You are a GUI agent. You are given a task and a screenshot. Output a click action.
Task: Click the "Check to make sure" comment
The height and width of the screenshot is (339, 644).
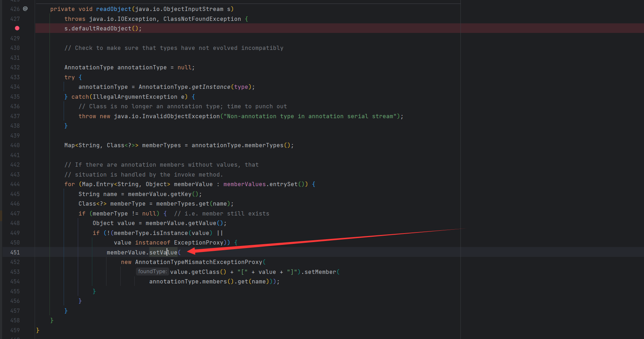[x=174, y=48]
